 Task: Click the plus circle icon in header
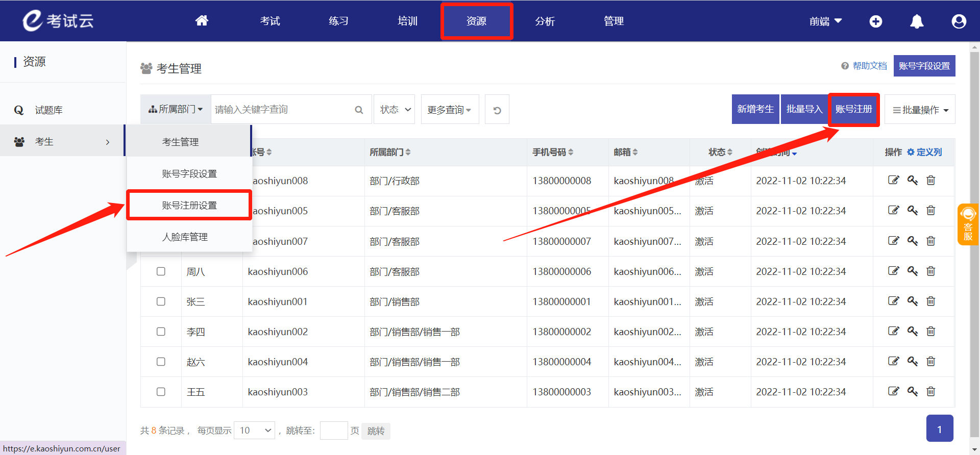coord(876,21)
